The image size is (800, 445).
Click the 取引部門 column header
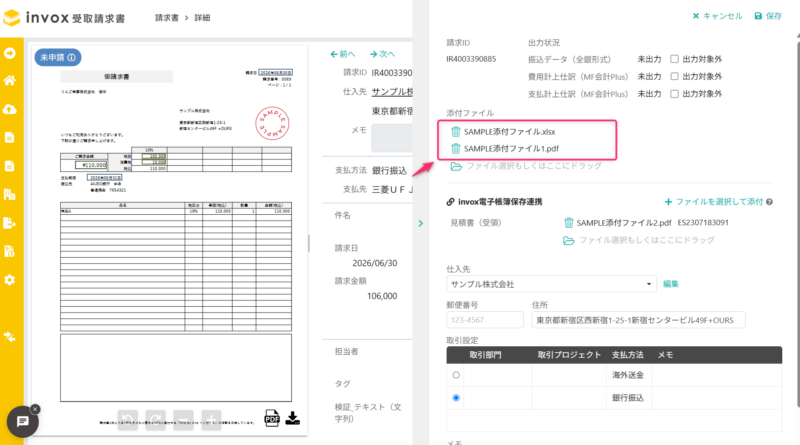click(485, 355)
